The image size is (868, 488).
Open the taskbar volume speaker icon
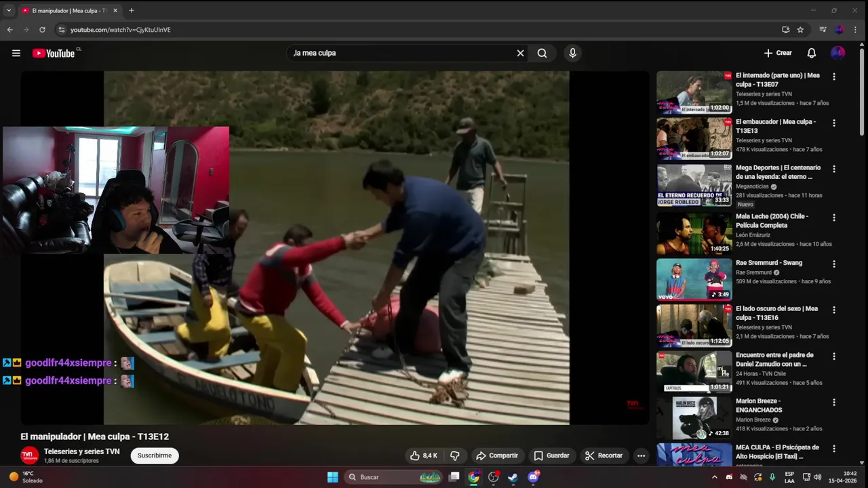(817, 477)
